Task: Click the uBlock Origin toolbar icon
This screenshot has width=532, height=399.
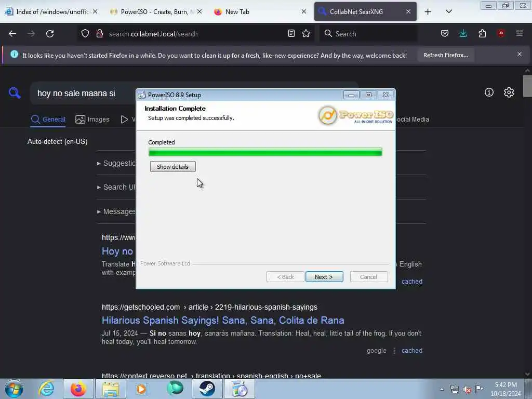Action: tap(501, 33)
